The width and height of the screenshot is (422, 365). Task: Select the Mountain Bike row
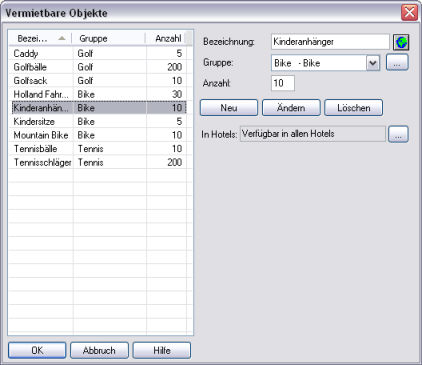99,135
